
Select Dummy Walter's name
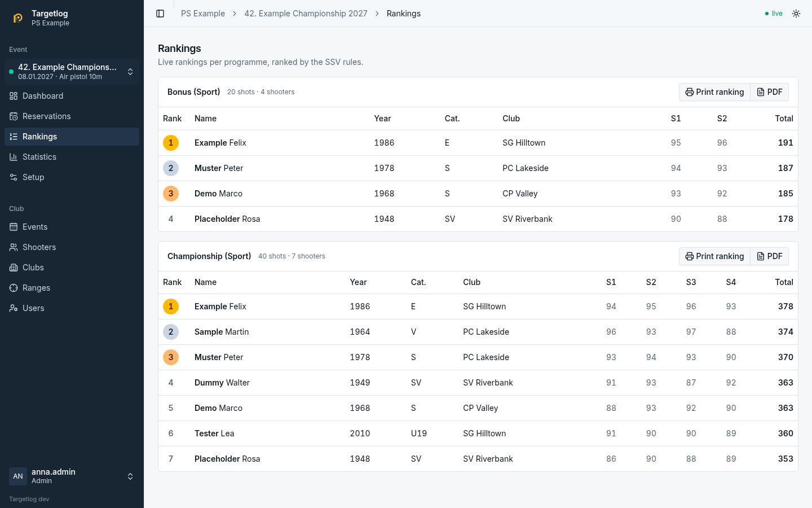click(222, 383)
